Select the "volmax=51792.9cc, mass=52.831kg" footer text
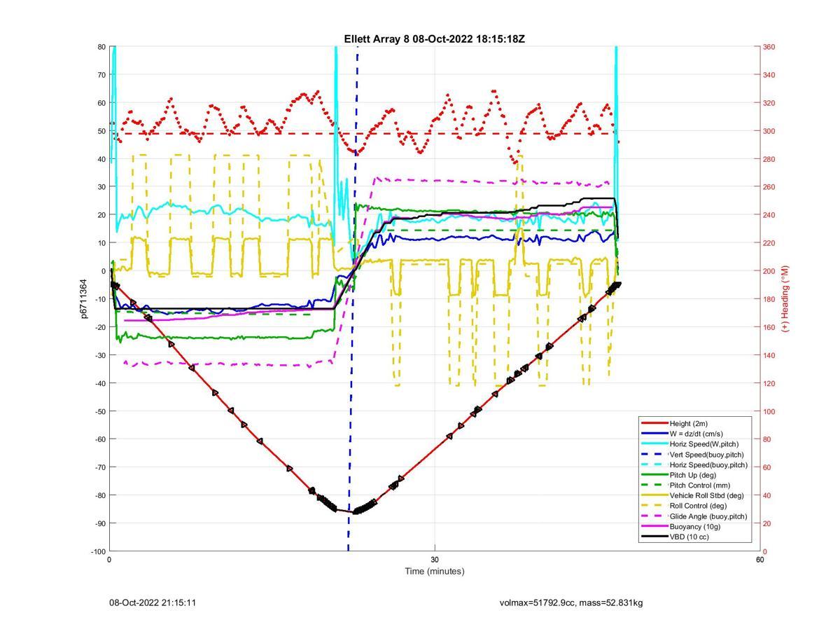 (x=571, y=602)
